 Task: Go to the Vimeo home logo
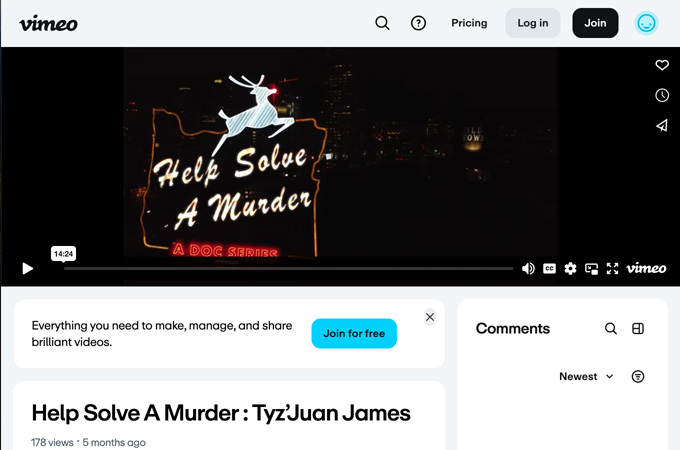[49, 23]
